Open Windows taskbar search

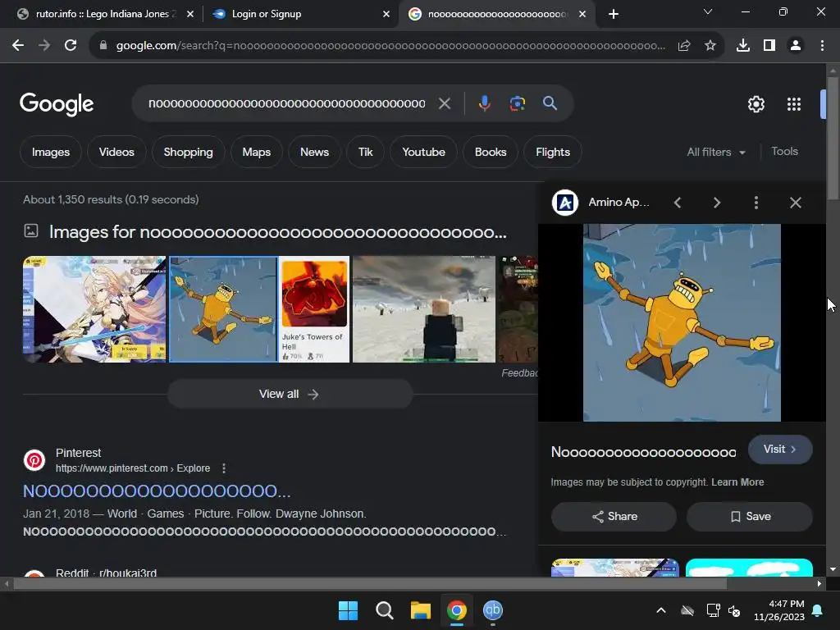coord(384,610)
